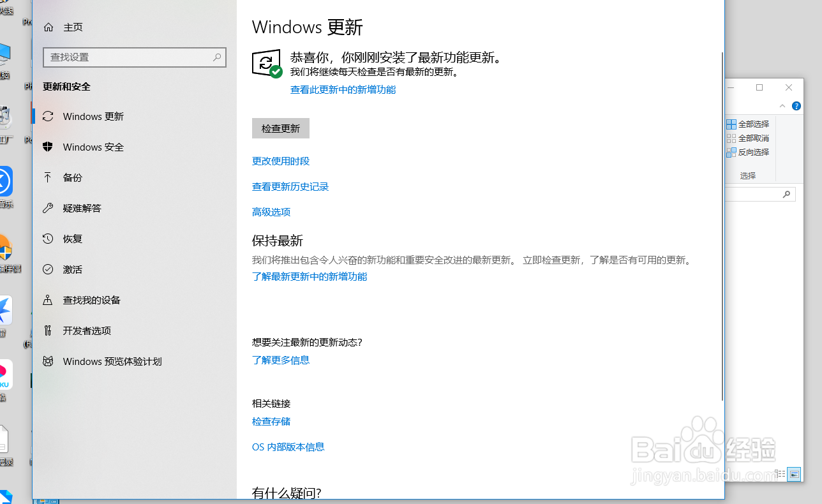Screen dimensions: 822x504
Task: Collapse the Explorer ribbon with the chevron
Action: click(782, 106)
